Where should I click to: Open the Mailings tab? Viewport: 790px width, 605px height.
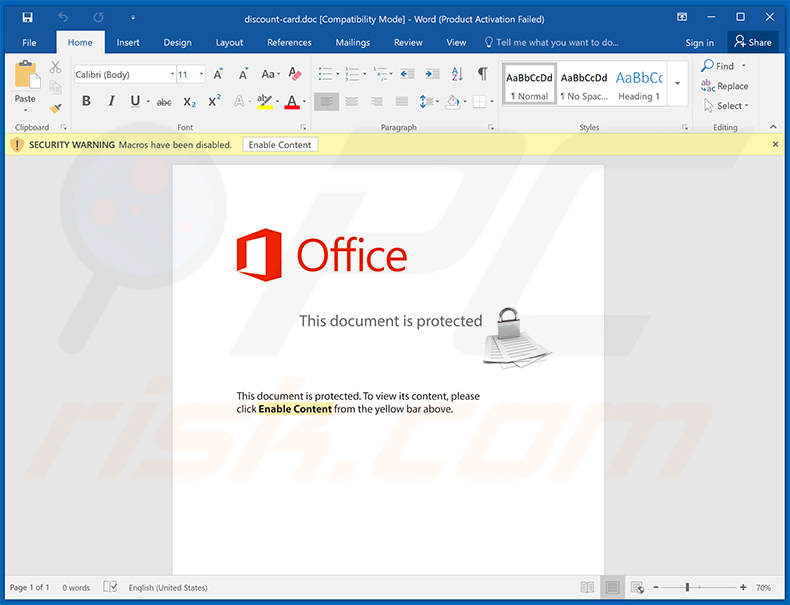353,43
